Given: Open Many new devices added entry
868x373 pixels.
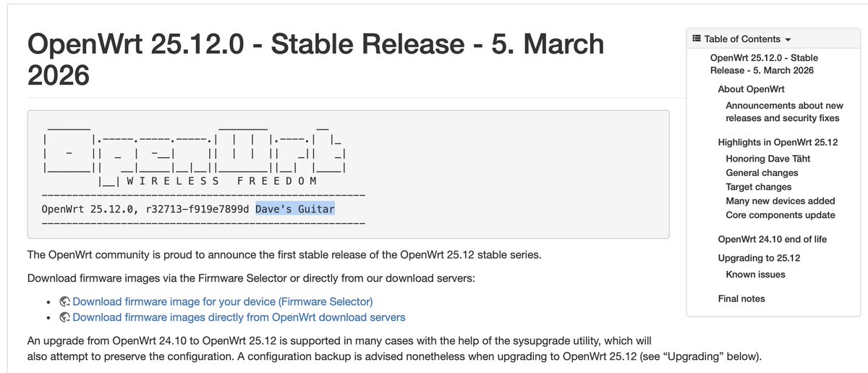Looking at the screenshot, I should (x=780, y=201).
